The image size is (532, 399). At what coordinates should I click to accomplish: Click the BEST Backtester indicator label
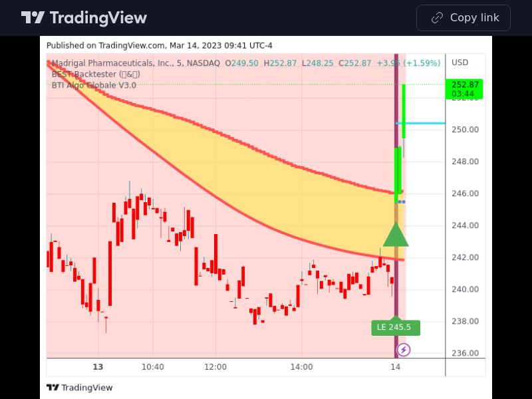coord(96,74)
